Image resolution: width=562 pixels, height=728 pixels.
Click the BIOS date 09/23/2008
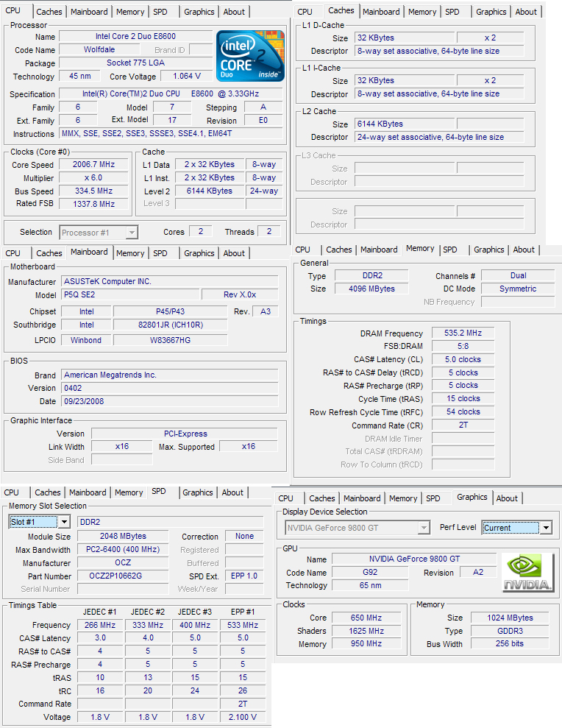click(170, 401)
